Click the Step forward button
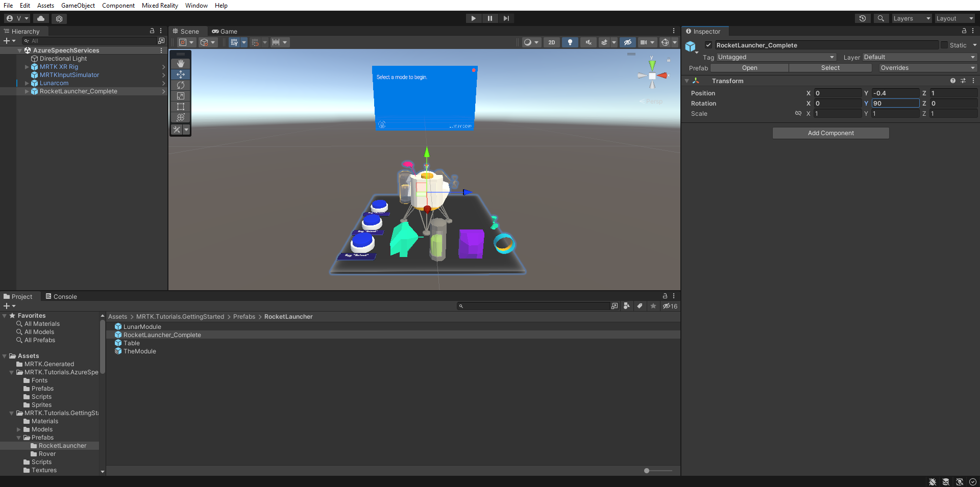 tap(506, 18)
